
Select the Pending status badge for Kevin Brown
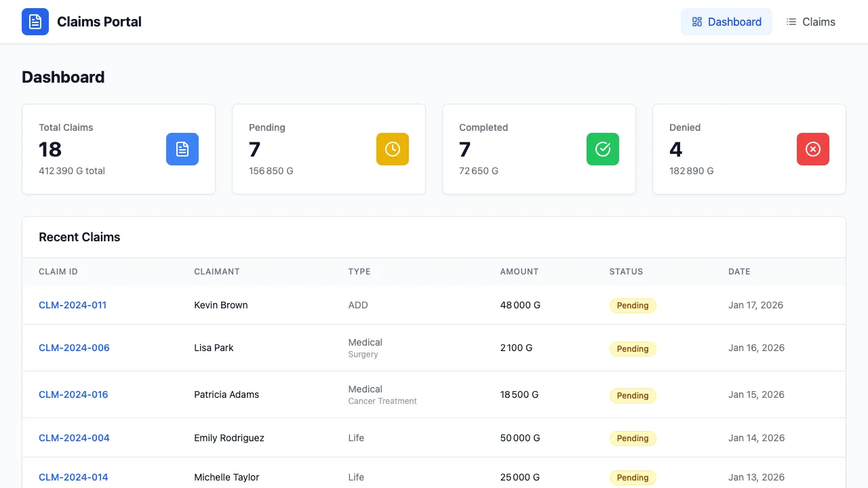(x=632, y=305)
